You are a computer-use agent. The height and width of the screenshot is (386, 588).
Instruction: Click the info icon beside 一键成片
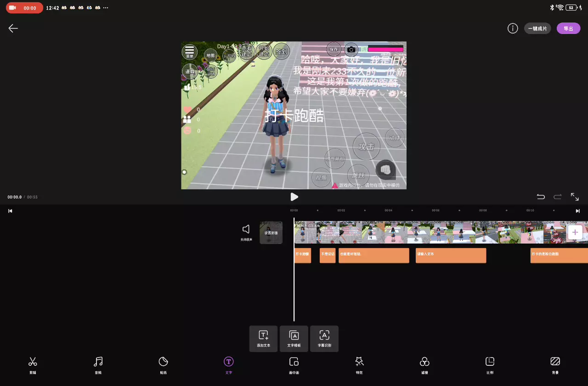point(513,28)
